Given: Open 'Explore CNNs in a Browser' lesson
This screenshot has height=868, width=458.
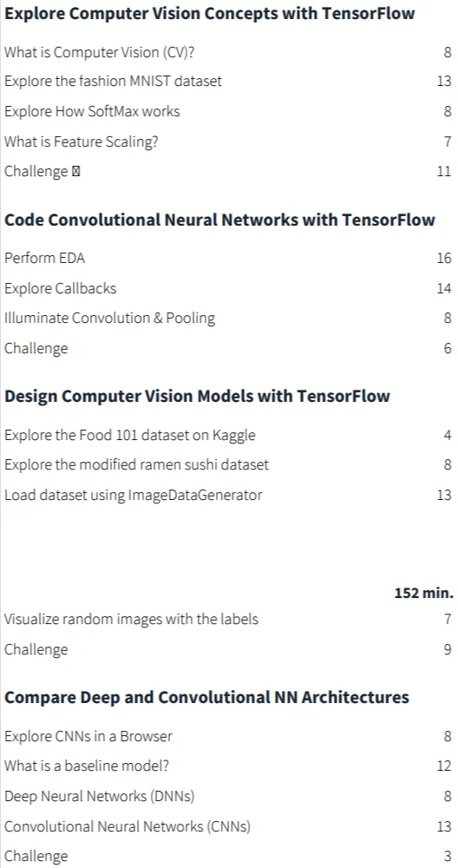Looking at the screenshot, I should pos(88,737).
